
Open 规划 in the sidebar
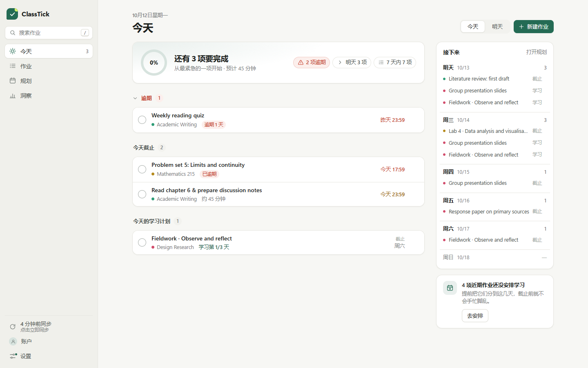click(49, 81)
